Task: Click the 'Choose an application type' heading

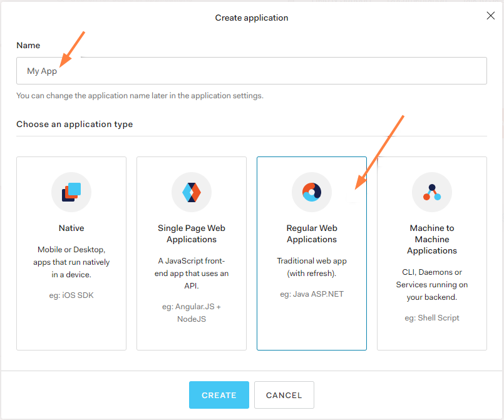Action: pos(75,124)
